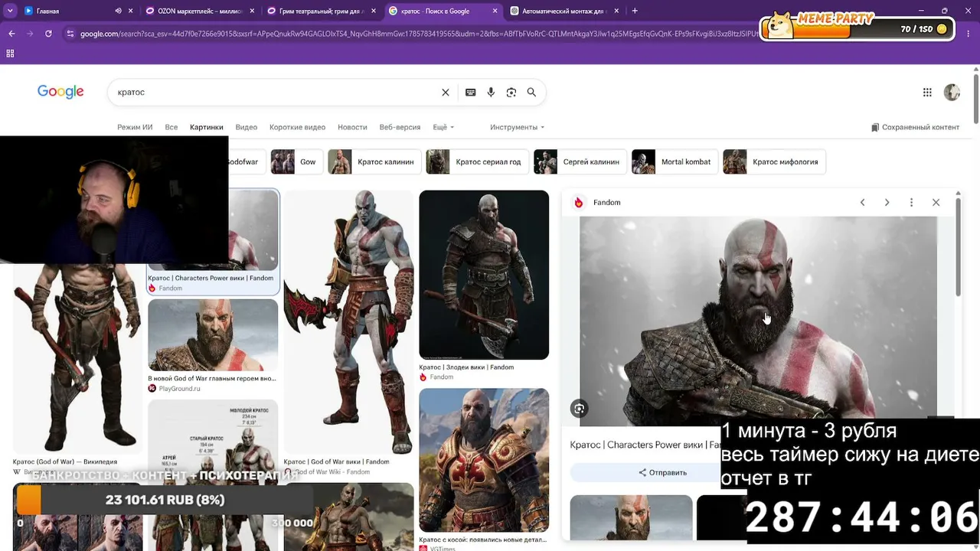980x551 pixels.
Task: Close the Грим театральный tab
Action: point(374,11)
